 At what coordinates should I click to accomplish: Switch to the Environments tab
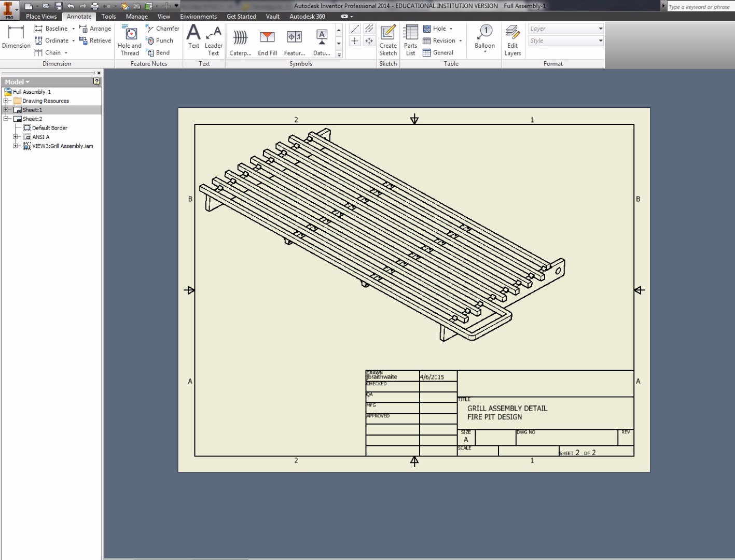click(x=199, y=17)
